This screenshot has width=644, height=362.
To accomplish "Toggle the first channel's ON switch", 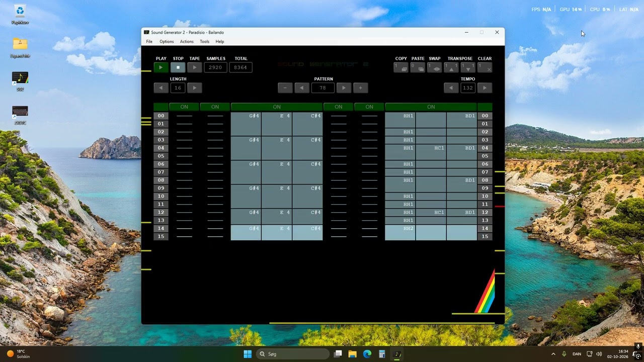I will [x=184, y=107].
